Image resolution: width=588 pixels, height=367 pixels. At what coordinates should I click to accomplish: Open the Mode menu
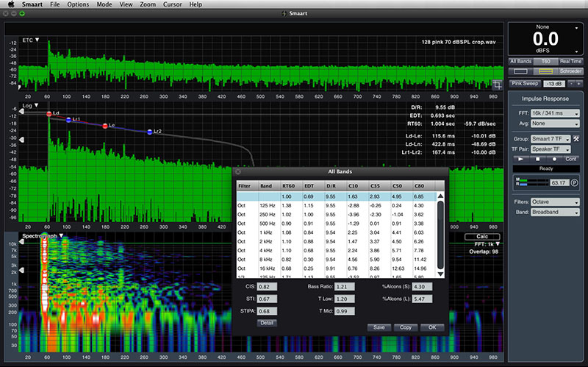click(x=104, y=4)
